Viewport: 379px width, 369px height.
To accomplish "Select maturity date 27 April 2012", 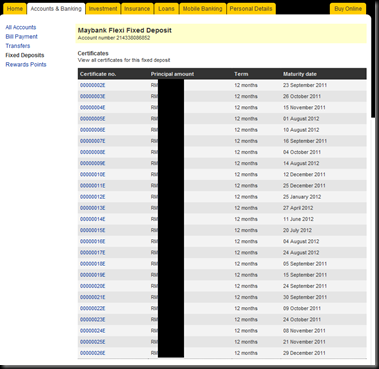I will tap(298, 208).
